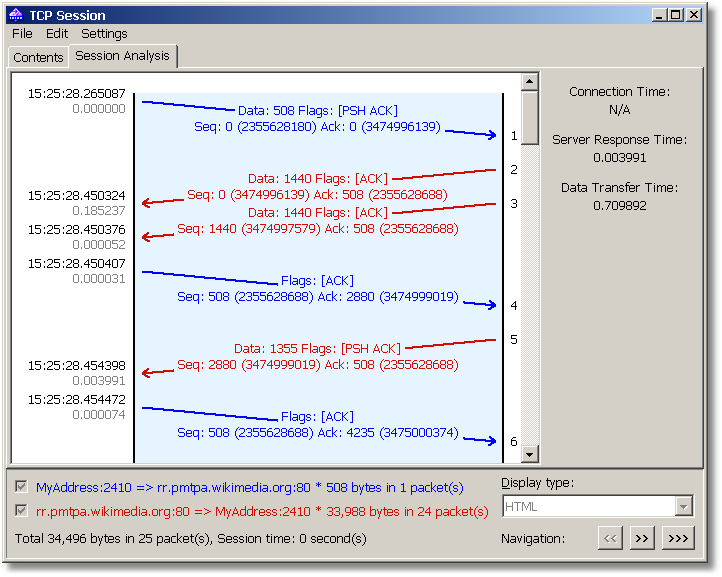Open the File menu
722x577 pixels.
coord(22,34)
